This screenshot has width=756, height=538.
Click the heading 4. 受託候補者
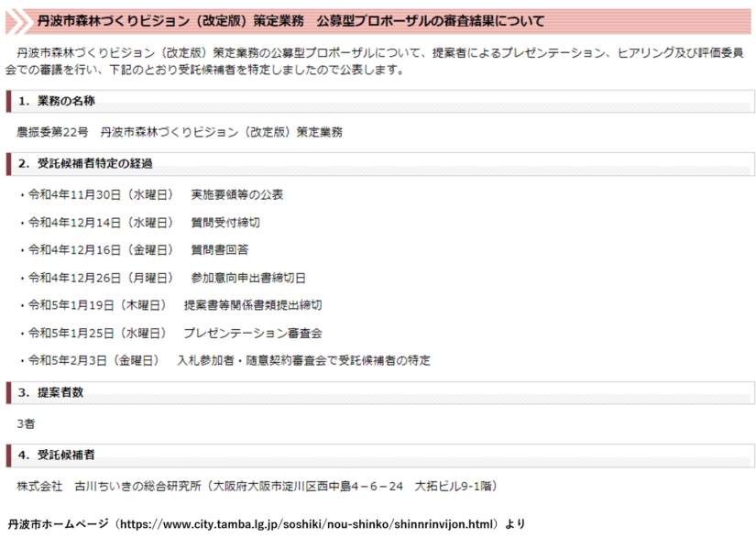[57, 456]
